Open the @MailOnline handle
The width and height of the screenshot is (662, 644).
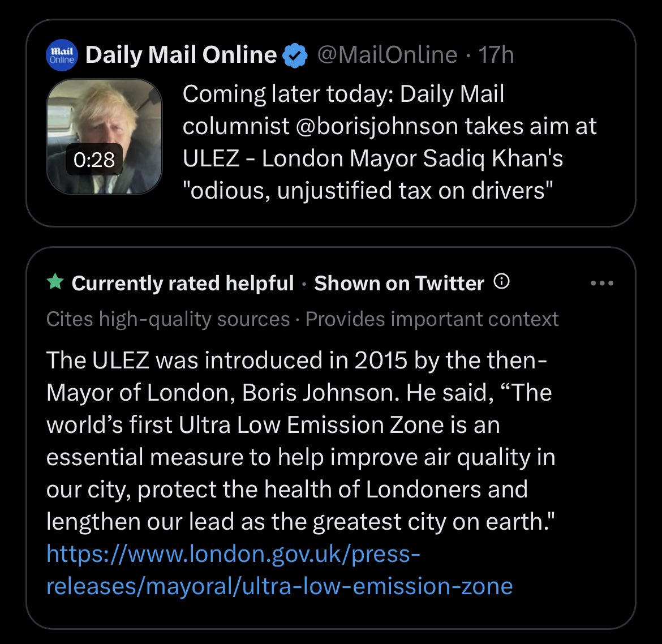click(x=387, y=55)
